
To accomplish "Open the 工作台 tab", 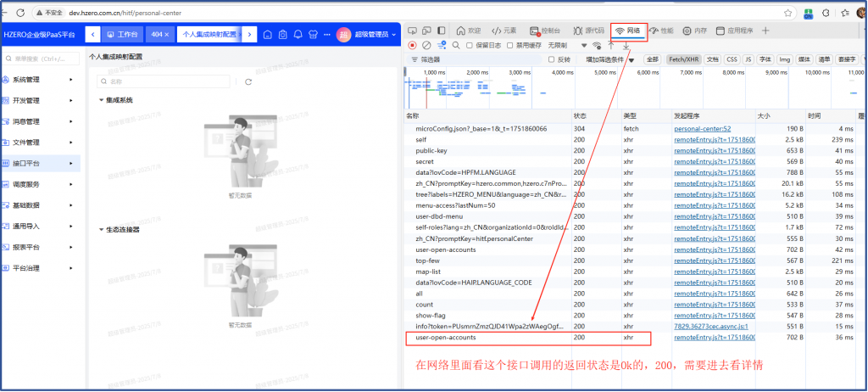I will click(x=122, y=35).
